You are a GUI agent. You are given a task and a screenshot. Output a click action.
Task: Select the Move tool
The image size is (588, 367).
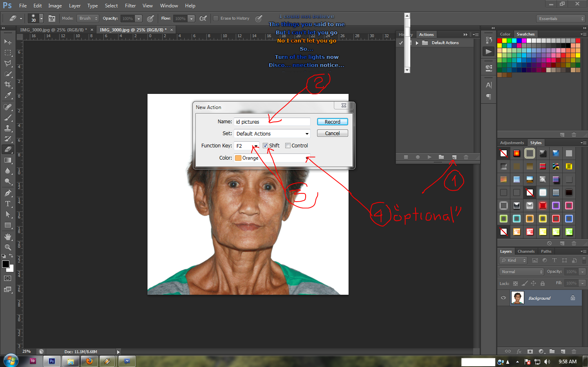[x=8, y=42]
